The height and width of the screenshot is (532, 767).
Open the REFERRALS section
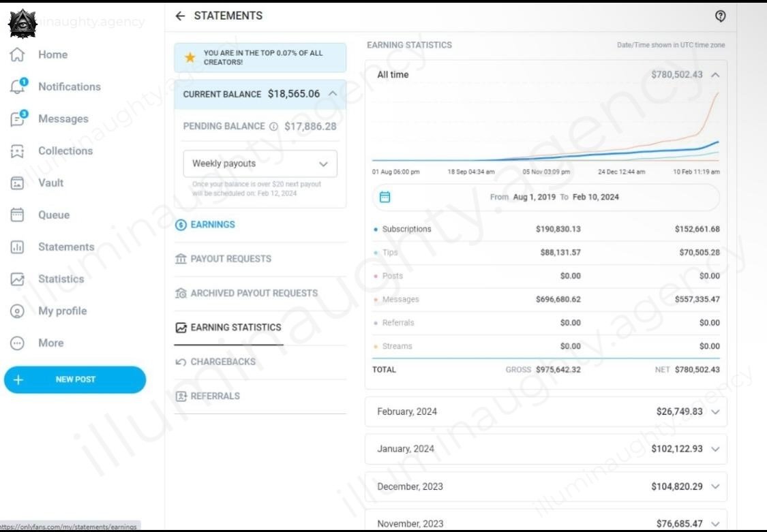[215, 396]
